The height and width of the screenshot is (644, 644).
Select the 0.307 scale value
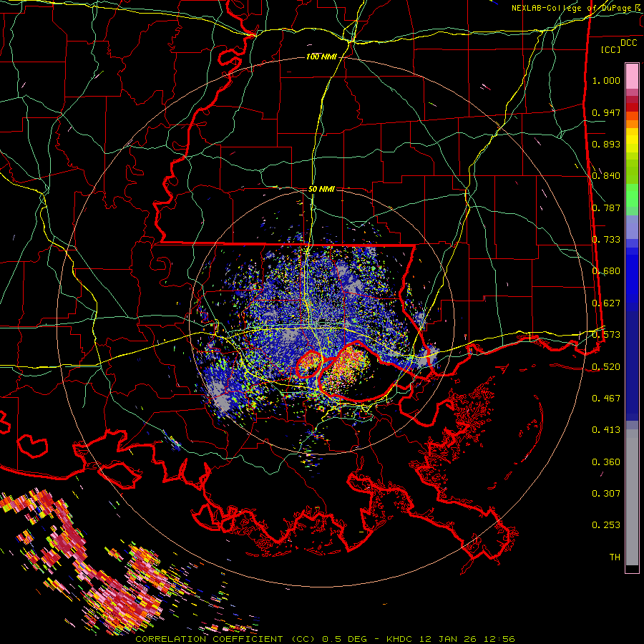coord(606,494)
